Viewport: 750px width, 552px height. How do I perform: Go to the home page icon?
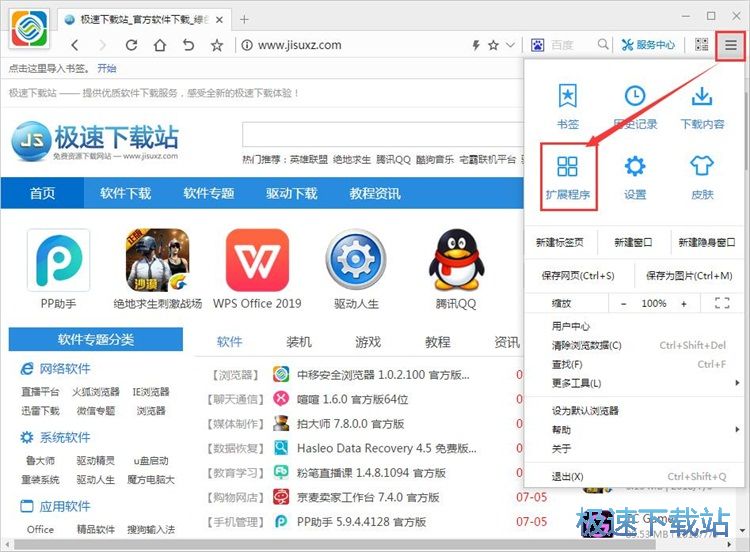pyautogui.click(x=160, y=45)
